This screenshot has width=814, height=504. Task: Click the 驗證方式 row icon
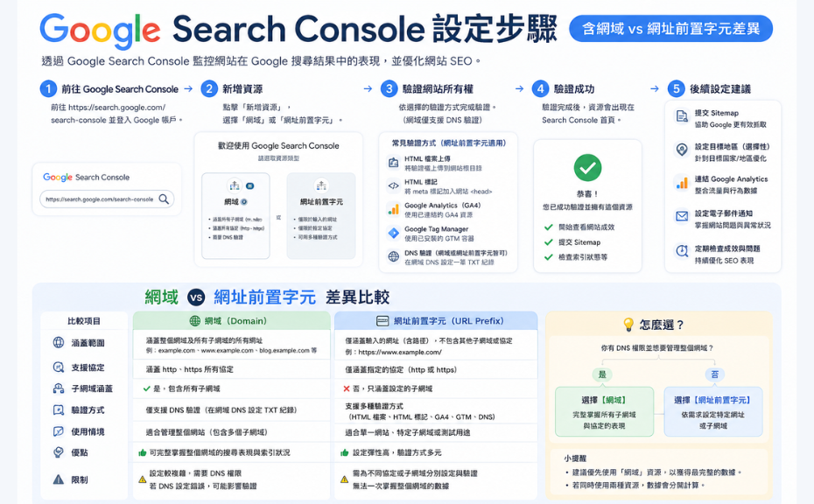click(x=59, y=410)
